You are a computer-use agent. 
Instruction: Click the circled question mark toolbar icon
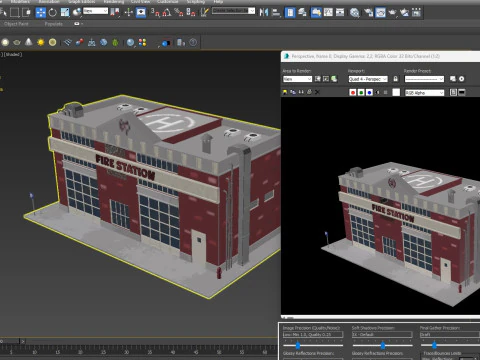pyautogui.click(x=193, y=42)
